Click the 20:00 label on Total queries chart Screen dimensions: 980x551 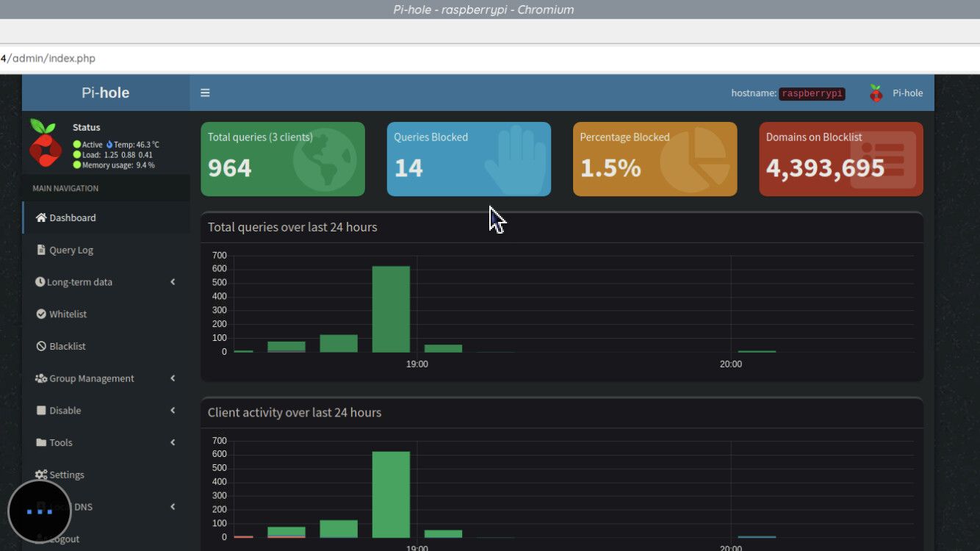click(x=731, y=364)
